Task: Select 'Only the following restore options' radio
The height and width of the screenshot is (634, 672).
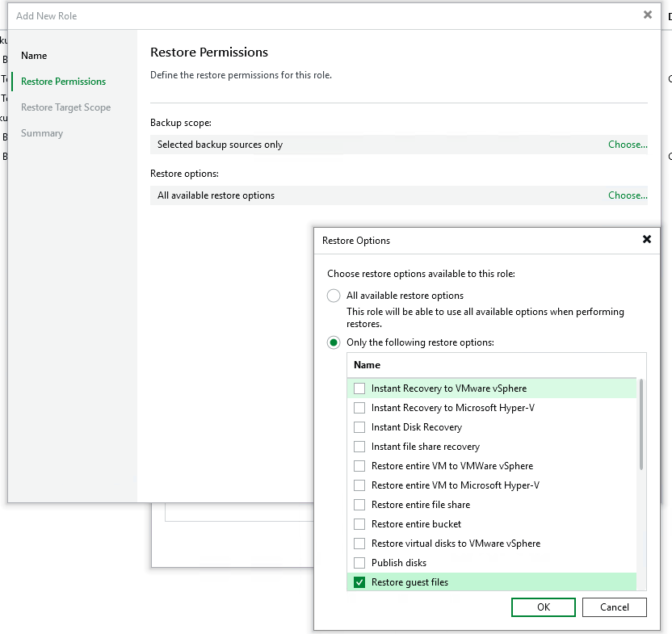Action: pos(334,342)
